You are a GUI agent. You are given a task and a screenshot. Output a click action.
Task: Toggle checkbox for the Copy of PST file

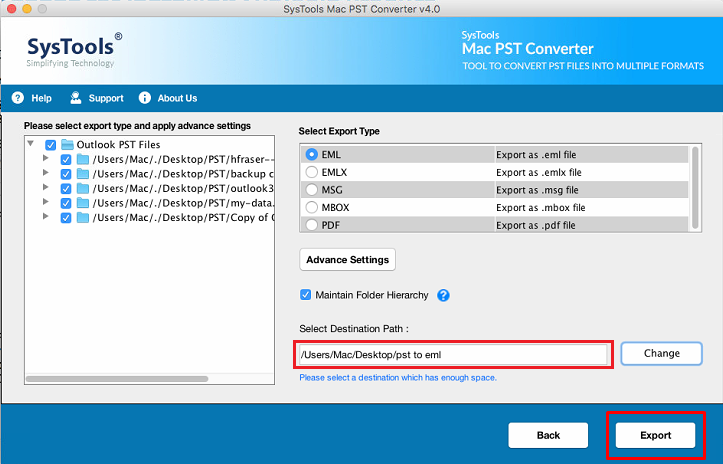[66, 218]
